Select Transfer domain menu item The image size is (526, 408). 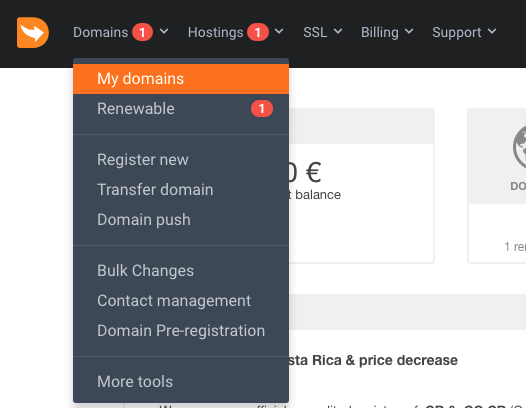[181, 190]
